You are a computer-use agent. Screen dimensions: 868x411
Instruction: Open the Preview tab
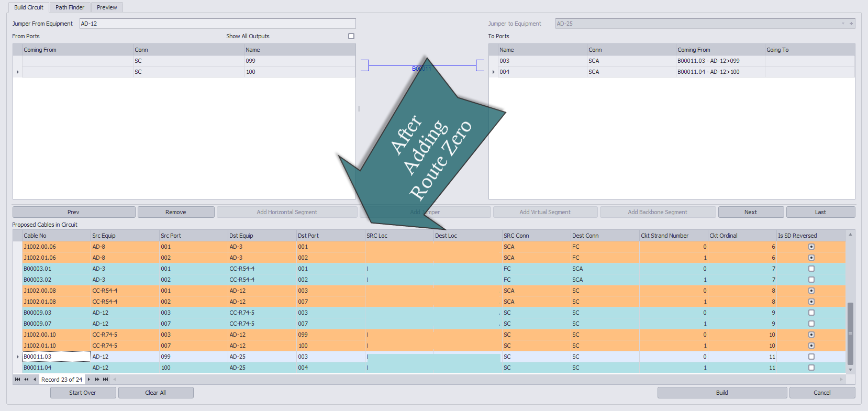pyautogui.click(x=107, y=7)
